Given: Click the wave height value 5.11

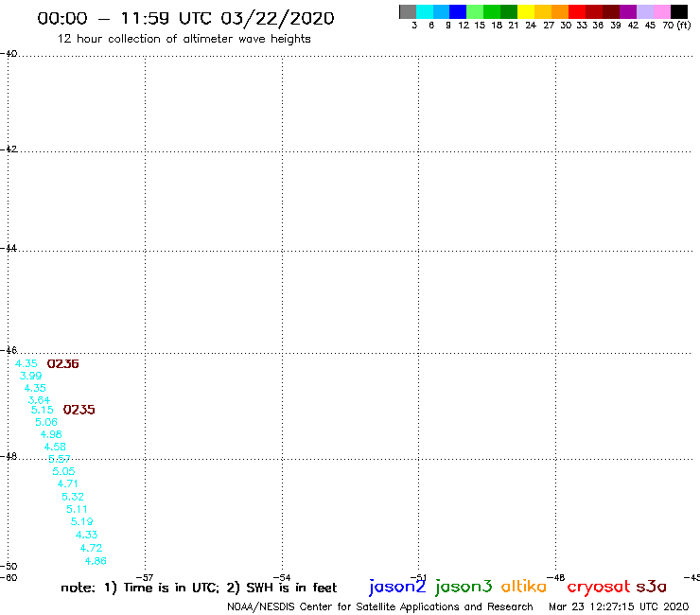Looking at the screenshot, I should click(78, 510).
